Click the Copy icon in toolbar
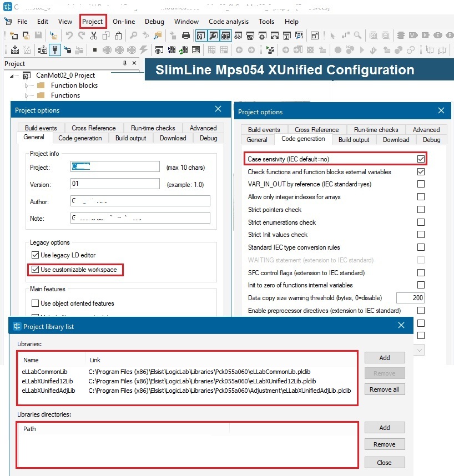 [x=106, y=36]
